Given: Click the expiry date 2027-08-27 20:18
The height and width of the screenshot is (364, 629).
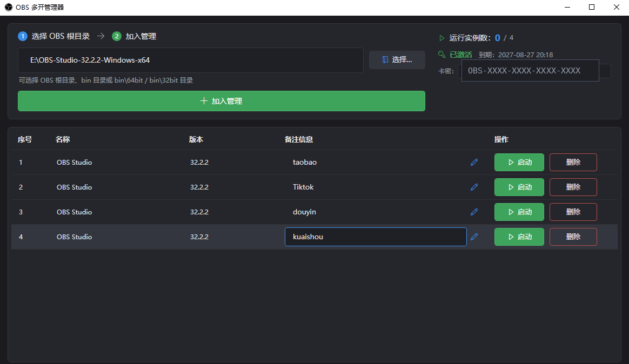Looking at the screenshot, I should 525,55.
